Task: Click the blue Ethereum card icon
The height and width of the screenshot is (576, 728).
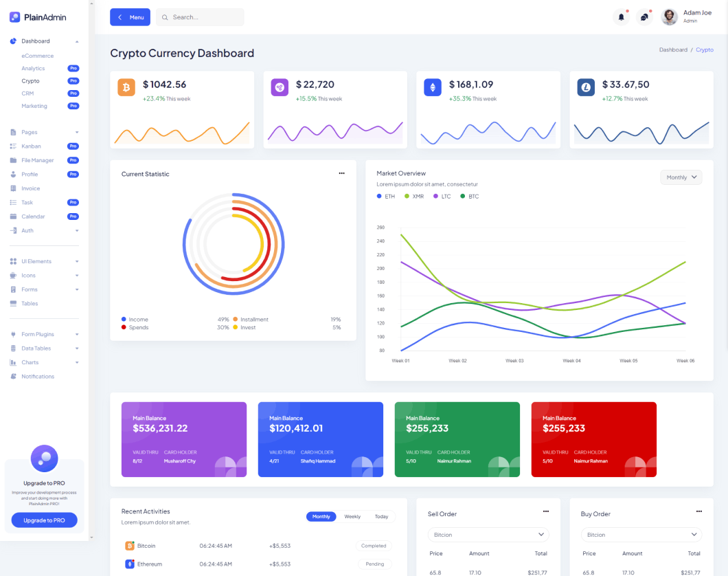Action: pyautogui.click(x=433, y=87)
